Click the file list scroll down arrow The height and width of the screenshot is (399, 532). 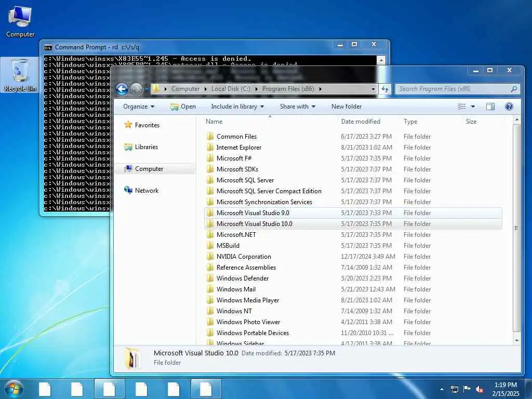(x=516, y=340)
